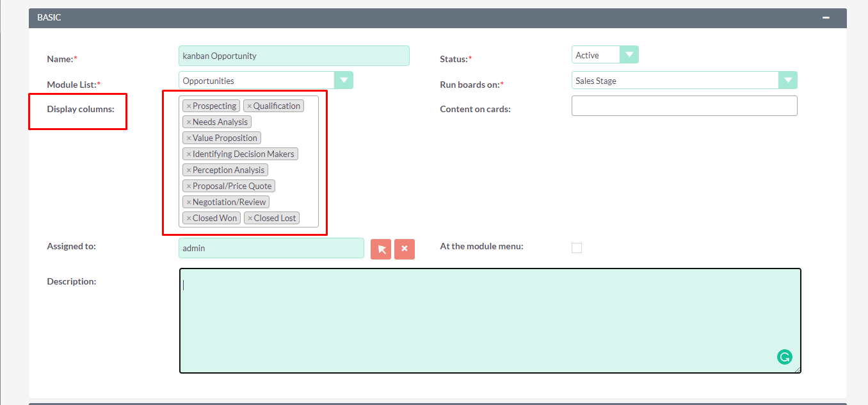Open the Module List dropdown

pyautogui.click(x=344, y=80)
